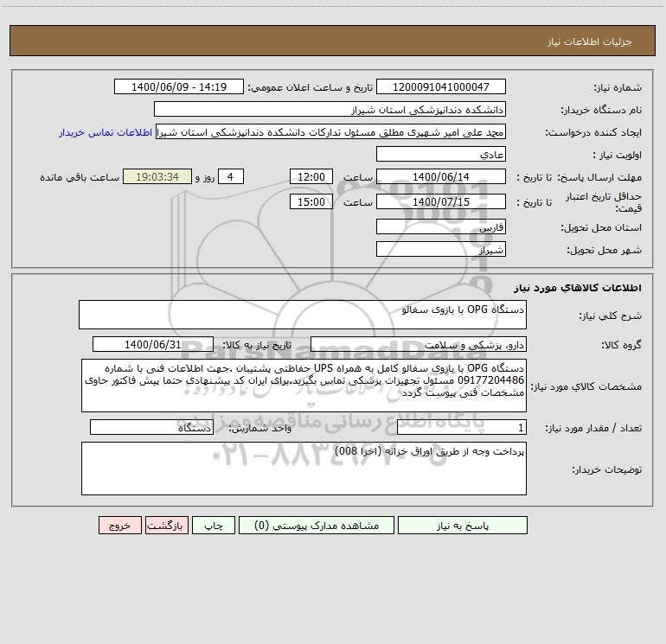Click unit of measure field دستگاه

(x=151, y=428)
